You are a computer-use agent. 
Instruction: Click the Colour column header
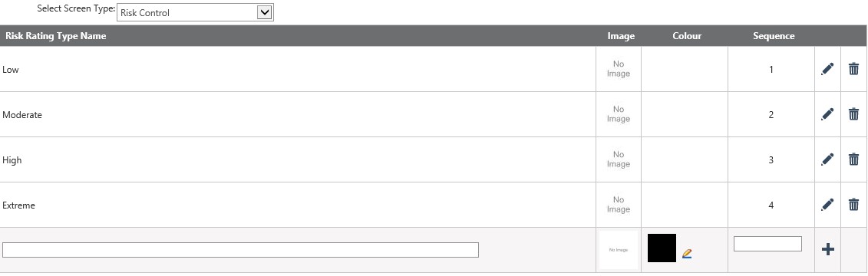pyautogui.click(x=687, y=36)
